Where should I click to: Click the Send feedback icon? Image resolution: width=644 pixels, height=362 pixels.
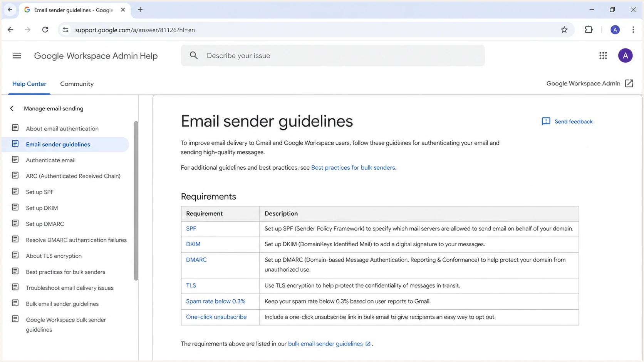coord(546,122)
